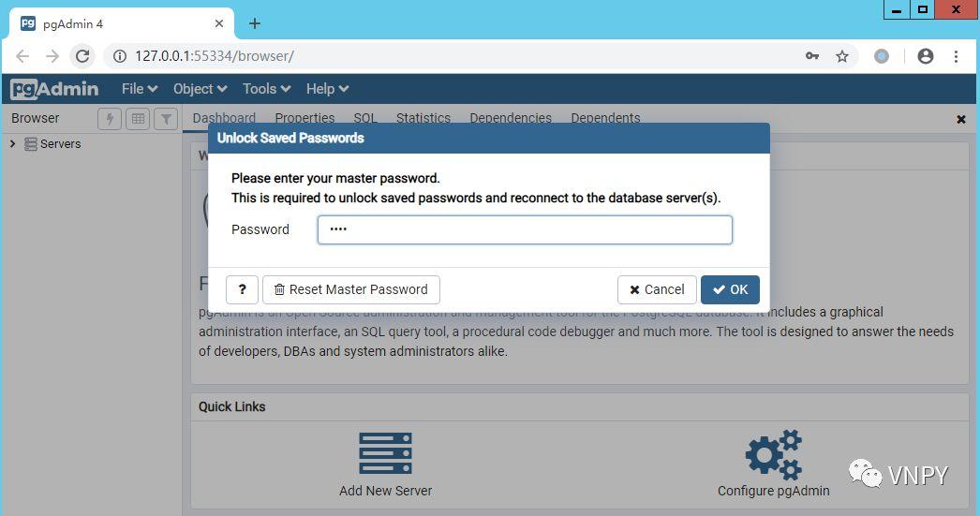The image size is (980, 516).
Task: Click the site information icon in address bar
Action: click(119, 56)
